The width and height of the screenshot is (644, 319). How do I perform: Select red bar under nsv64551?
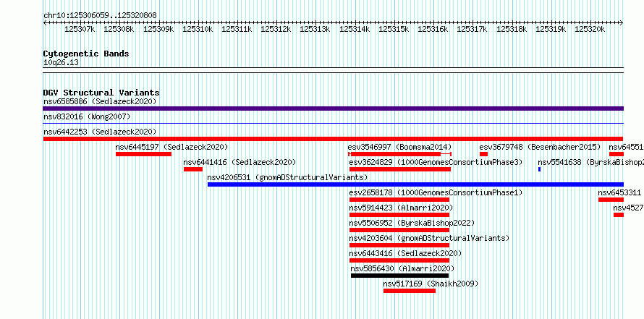[617, 154]
